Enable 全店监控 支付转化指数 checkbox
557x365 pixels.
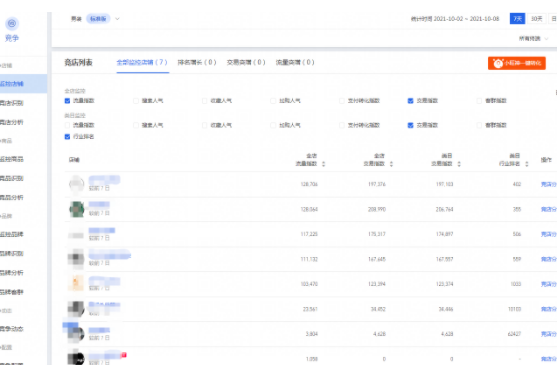pos(342,101)
